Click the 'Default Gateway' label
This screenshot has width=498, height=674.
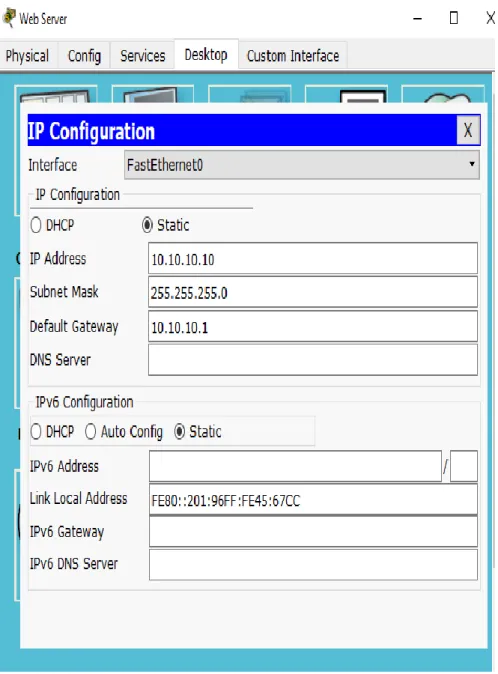[73, 326]
